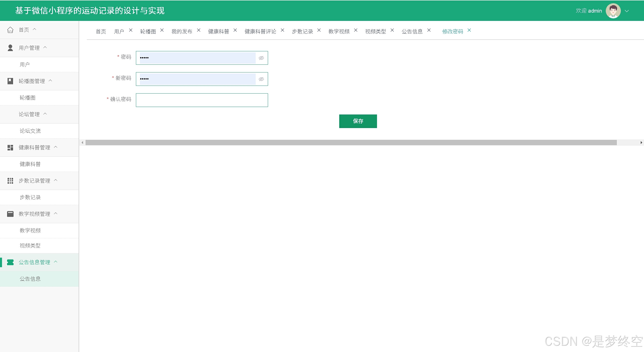This screenshot has height=352, width=644.
Task: Click the announcement management ticket icon
Action: (10, 262)
